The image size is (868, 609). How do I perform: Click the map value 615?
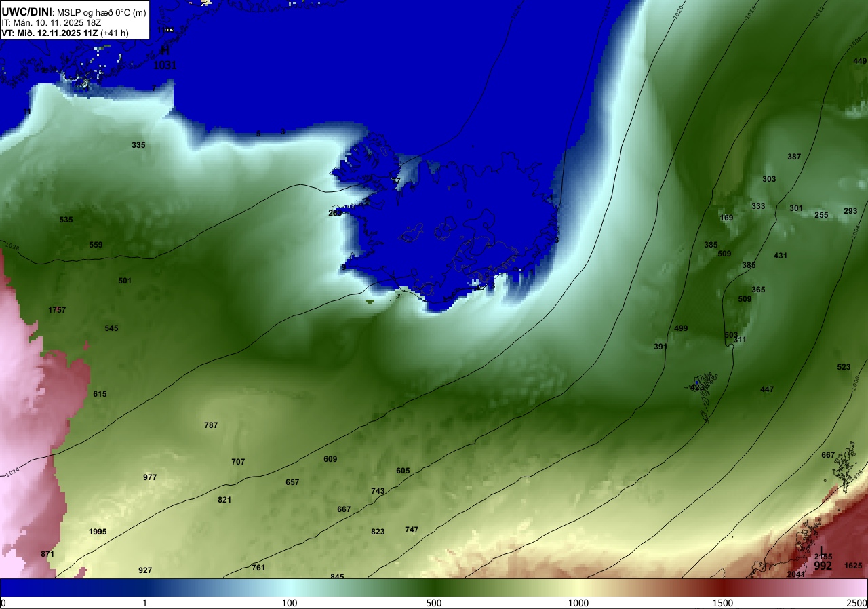pyautogui.click(x=100, y=394)
